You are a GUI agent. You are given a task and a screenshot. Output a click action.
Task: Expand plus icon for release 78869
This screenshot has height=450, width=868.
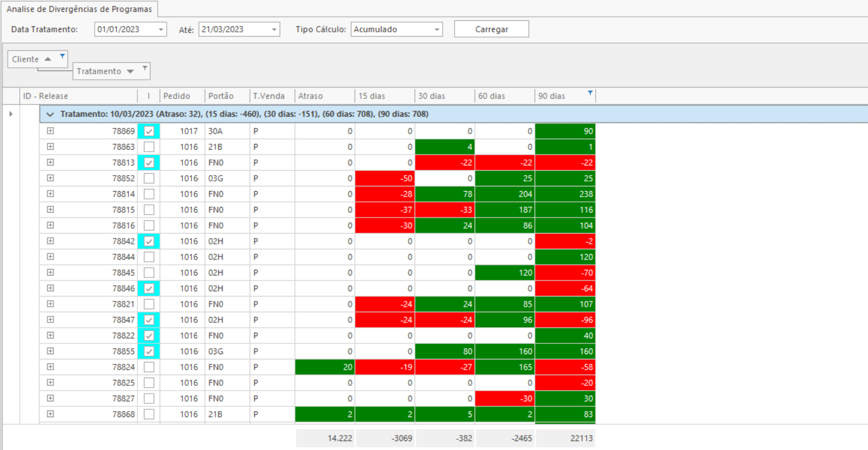pyautogui.click(x=50, y=131)
